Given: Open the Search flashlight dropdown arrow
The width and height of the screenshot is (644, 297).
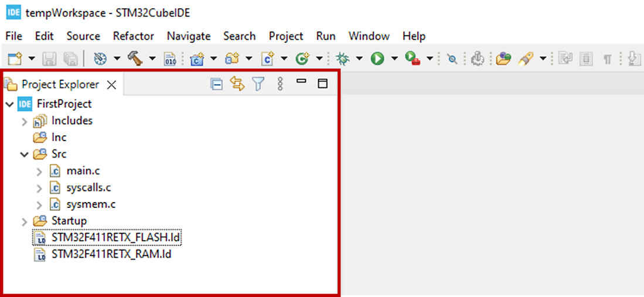Looking at the screenshot, I should tap(543, 59).
